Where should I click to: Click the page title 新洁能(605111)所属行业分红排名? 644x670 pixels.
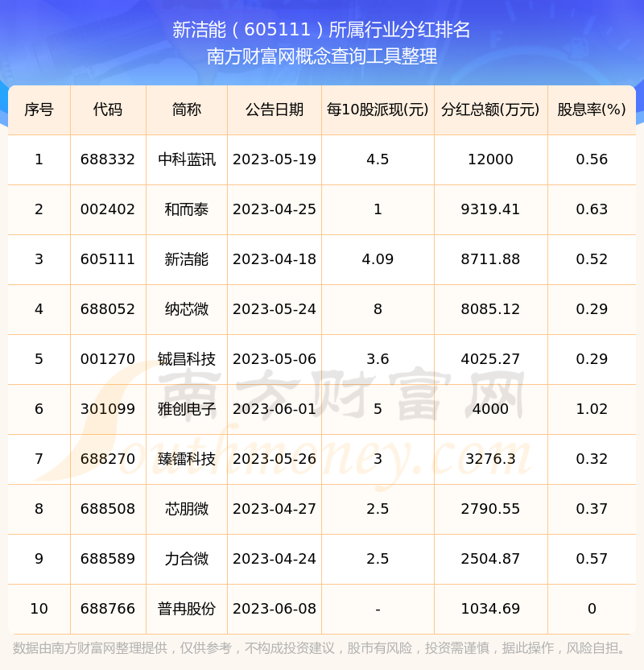(322, 30)
